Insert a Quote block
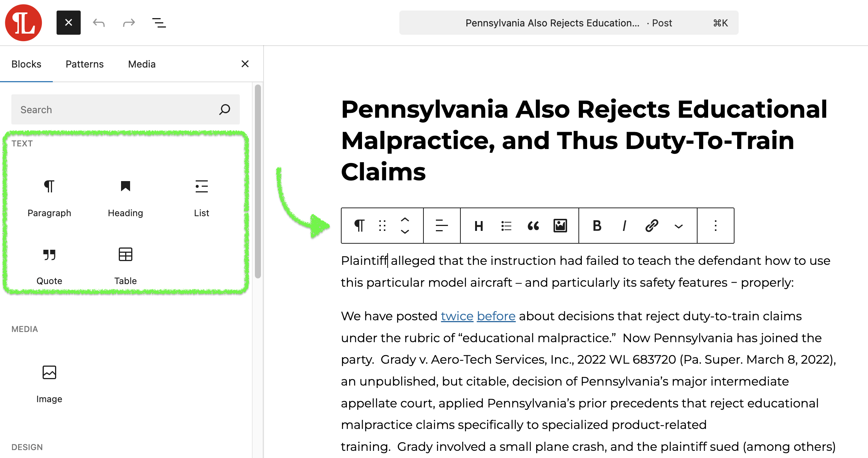This screenshot has height=458, width=868. click(x=49, y=266)
